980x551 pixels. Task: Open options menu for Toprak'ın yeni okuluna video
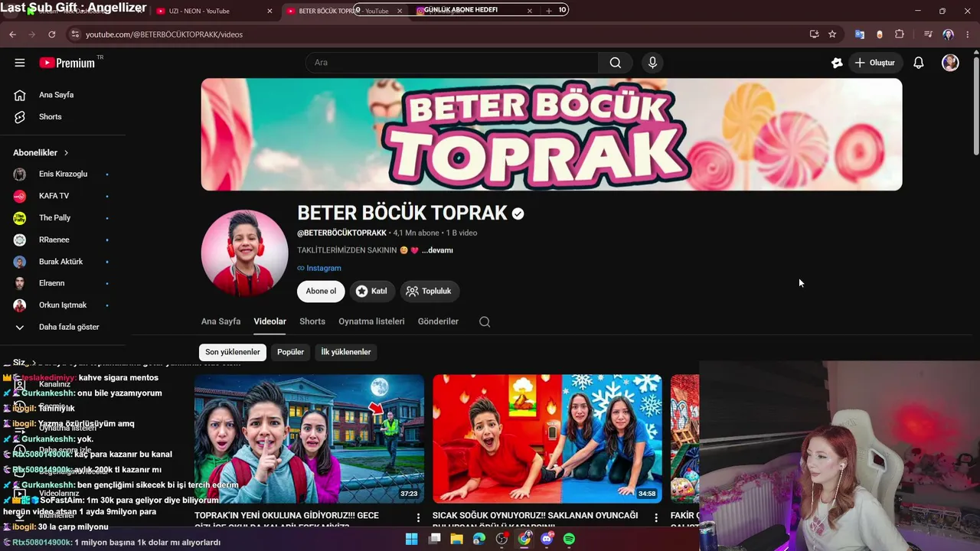[418, 518]
